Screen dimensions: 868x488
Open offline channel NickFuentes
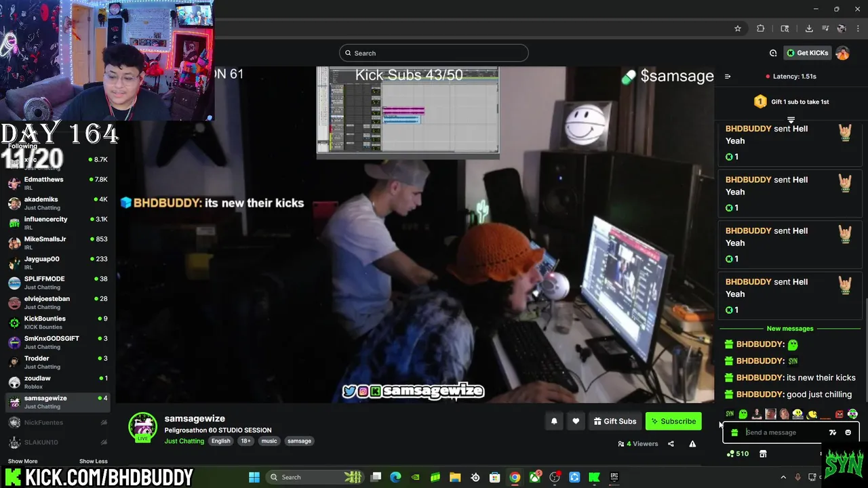58,422
